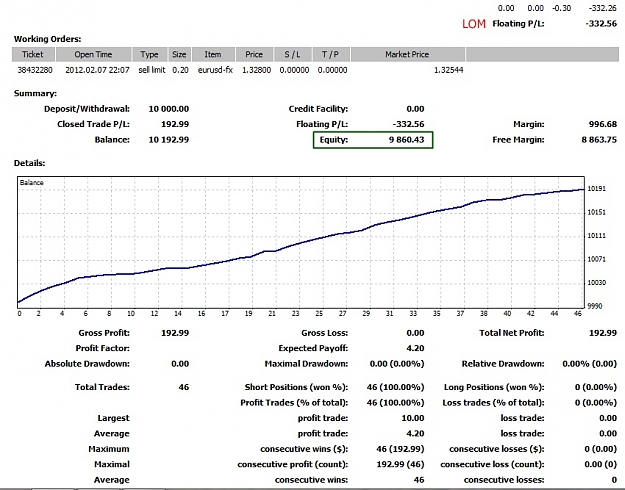Click the Open Time column header
The height and width of the screenshot is (490, 625).
pyautogui.click(x=93, y=54)
